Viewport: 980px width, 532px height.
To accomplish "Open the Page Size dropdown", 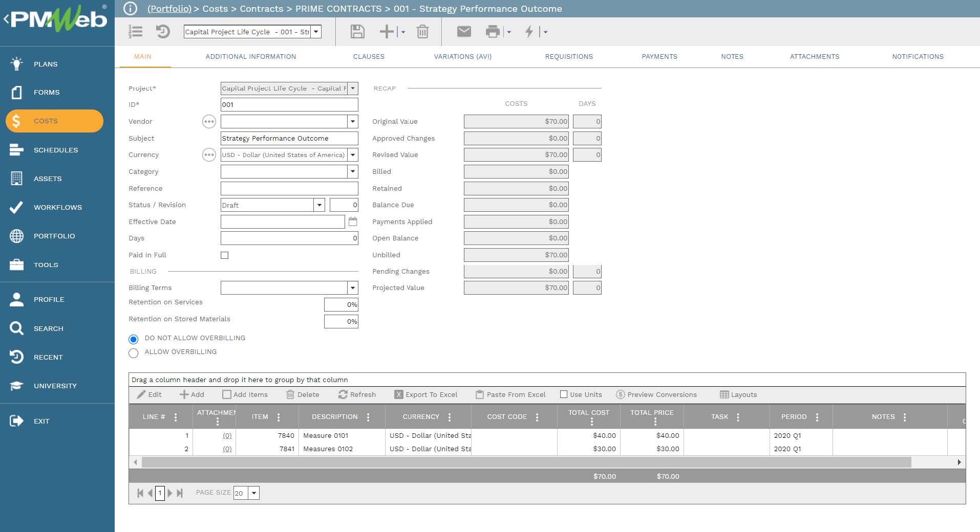I will pos(254,493).
